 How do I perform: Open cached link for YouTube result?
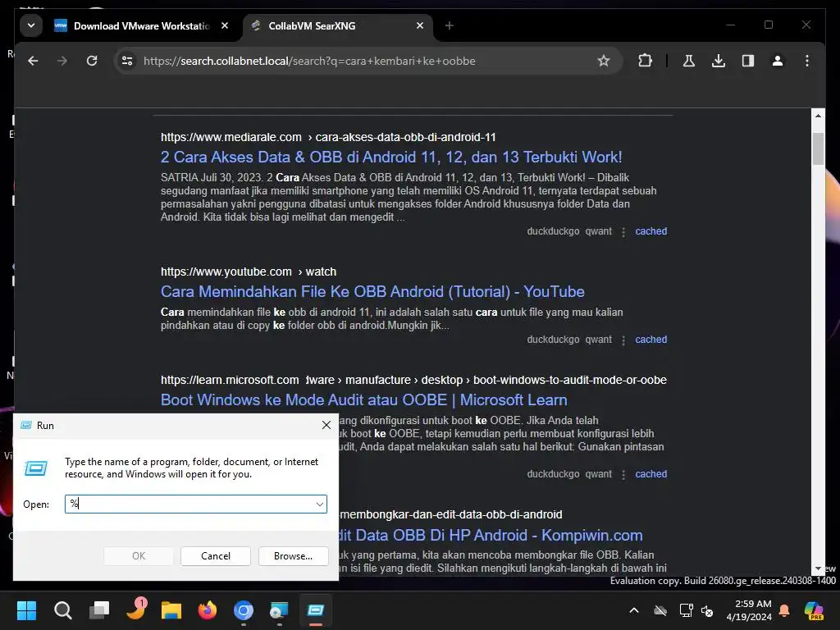tap(651, 340)
